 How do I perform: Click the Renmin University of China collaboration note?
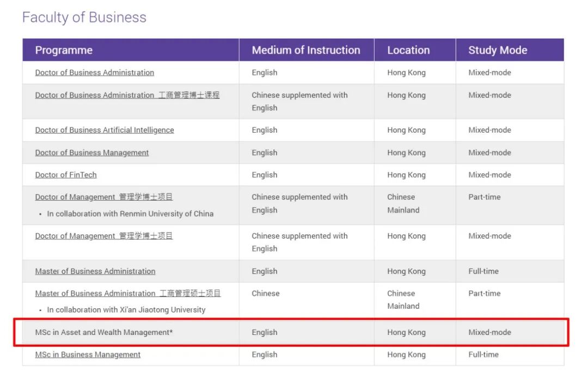pos(130,214)
